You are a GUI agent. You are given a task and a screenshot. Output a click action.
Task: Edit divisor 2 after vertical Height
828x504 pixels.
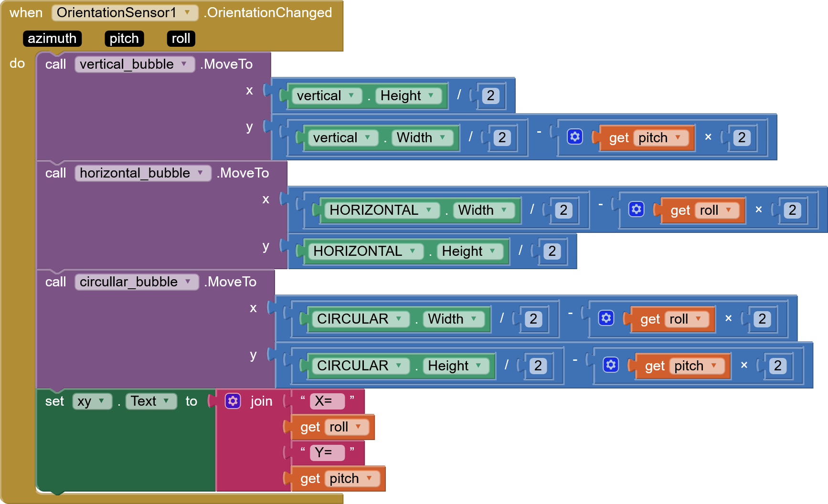coord(490,95)
